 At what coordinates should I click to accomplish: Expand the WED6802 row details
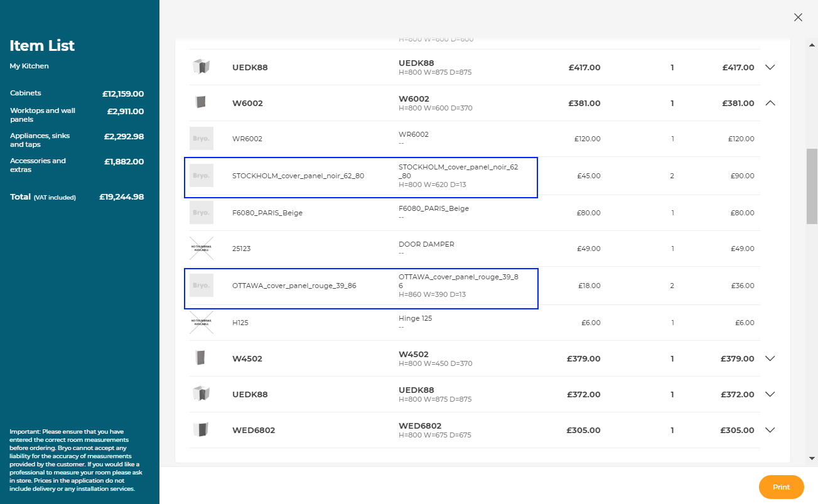pos(770,430)
